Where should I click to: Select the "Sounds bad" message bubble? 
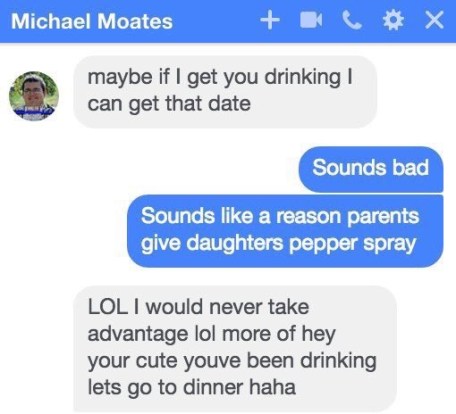point(371,169)
